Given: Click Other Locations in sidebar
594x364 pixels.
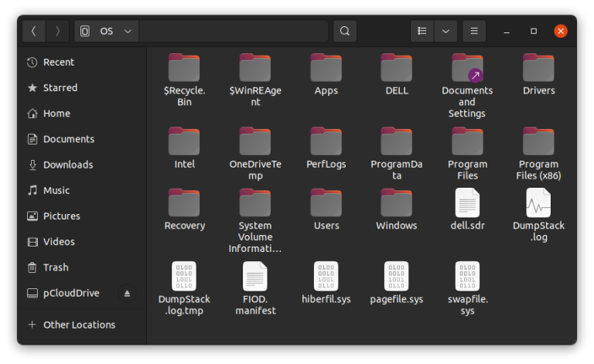Looking at the screenshot, I should [x=79, y=325].
